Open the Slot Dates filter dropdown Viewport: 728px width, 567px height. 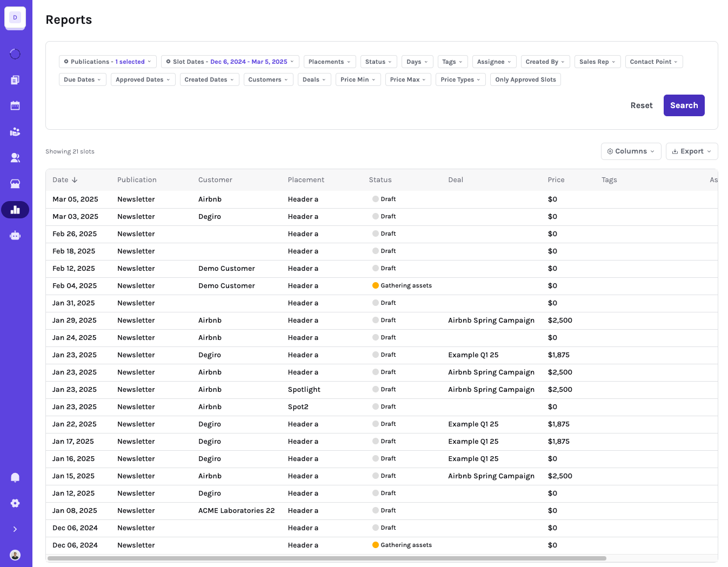[x=230, y=62]
